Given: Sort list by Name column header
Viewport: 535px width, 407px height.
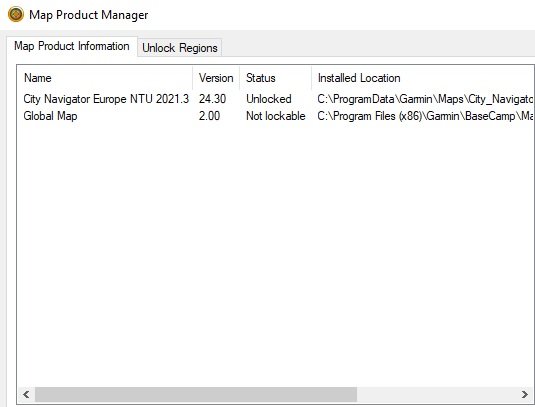Looking at the screenshot, I should 105,78.
